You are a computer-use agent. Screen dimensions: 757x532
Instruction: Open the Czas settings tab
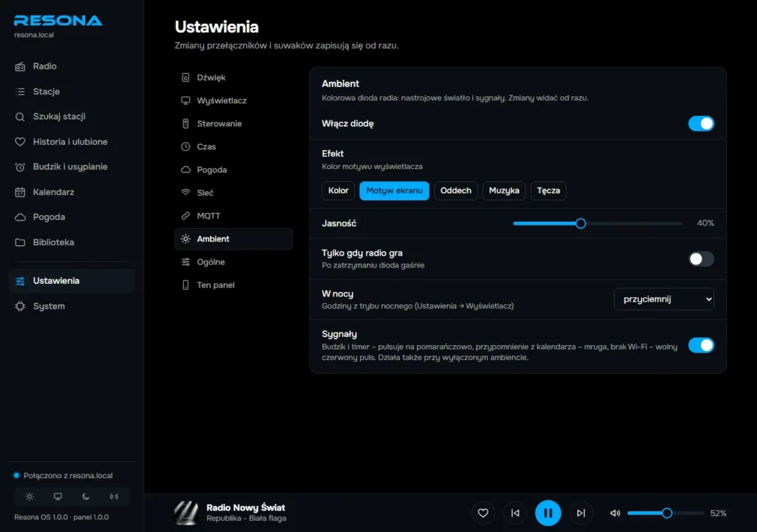click(x=234, y=147)
